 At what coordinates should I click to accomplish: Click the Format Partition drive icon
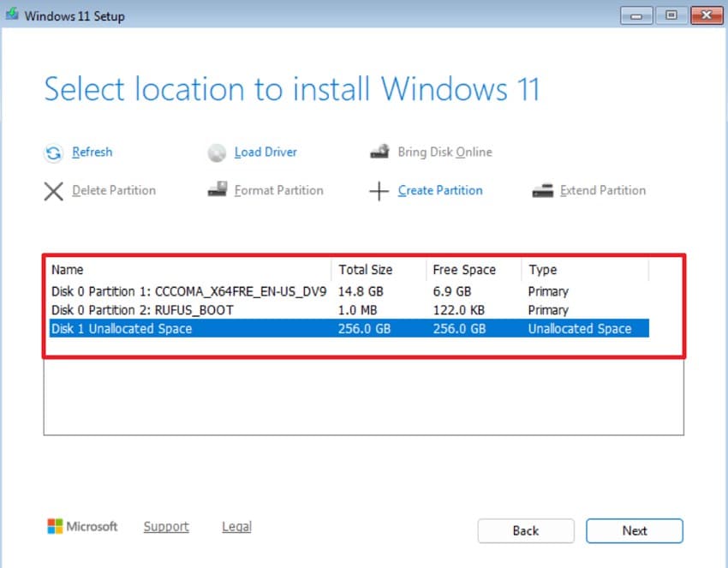[x=218, y=189]
